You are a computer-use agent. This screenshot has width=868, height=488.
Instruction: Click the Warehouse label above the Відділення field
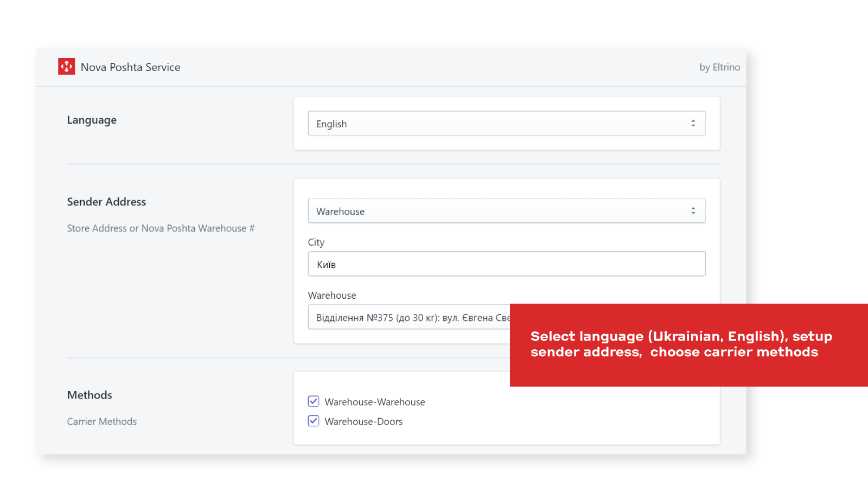[332, 295]
